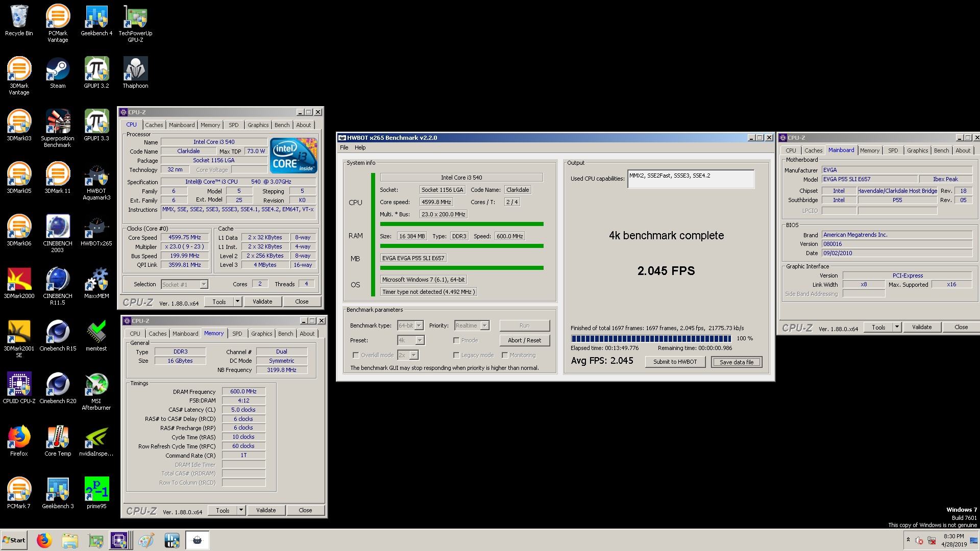Launch PCMark Vantage from desktop
Viewport: 980px width, 551px height.
(58, 23)
